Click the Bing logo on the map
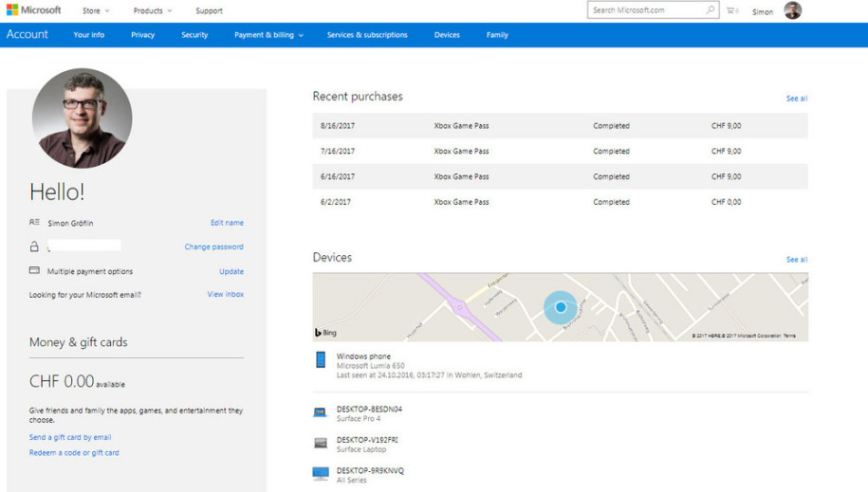Image resolution: width=868 pixels, height=492 pixels. click(325, 333)
